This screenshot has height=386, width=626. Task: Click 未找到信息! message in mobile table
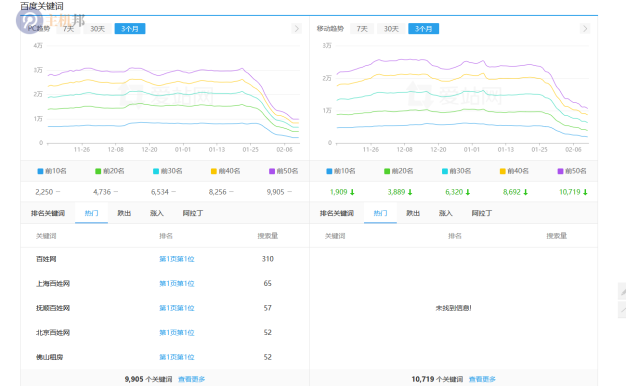(x=454, y=308)
